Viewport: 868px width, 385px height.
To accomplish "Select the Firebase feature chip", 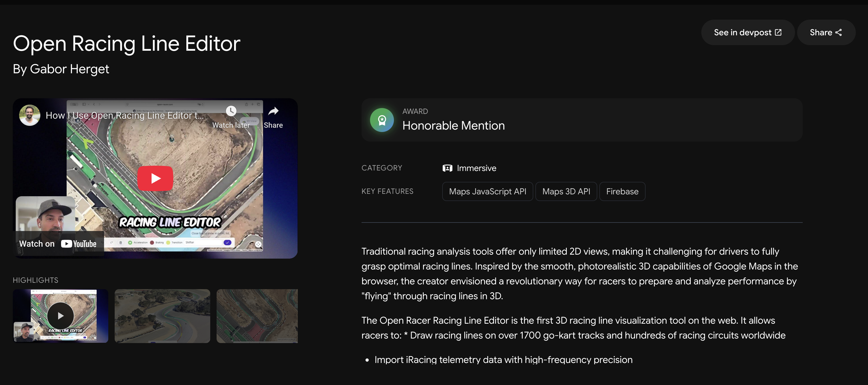I will coord(622,191).
